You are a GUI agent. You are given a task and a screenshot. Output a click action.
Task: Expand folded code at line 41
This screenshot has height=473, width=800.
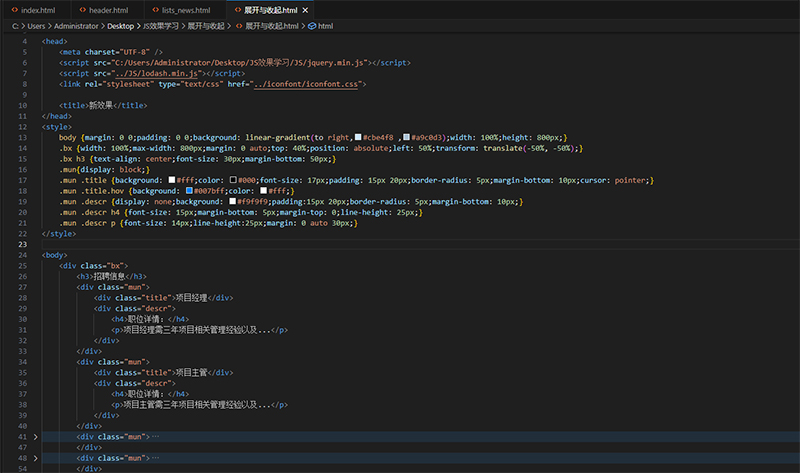click(35, 437)
